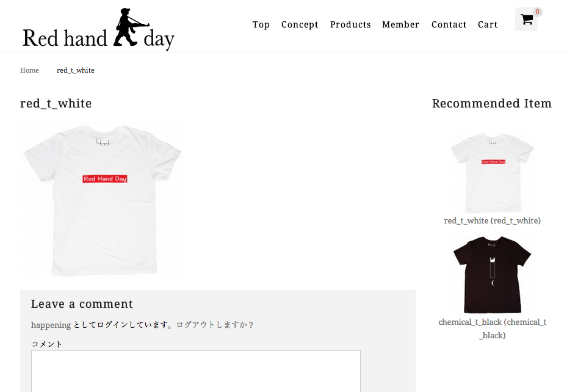Open the Contact page

tap(449, 24)
